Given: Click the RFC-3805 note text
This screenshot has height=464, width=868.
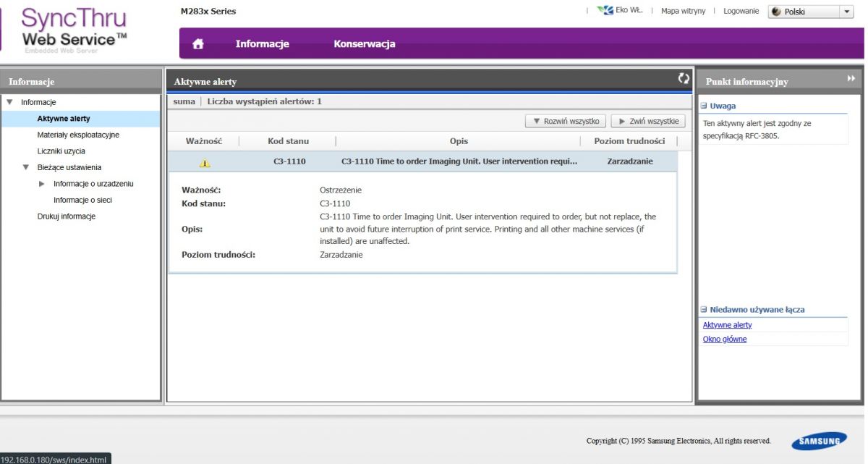Looking at the screenshot, I should (757, 130).
